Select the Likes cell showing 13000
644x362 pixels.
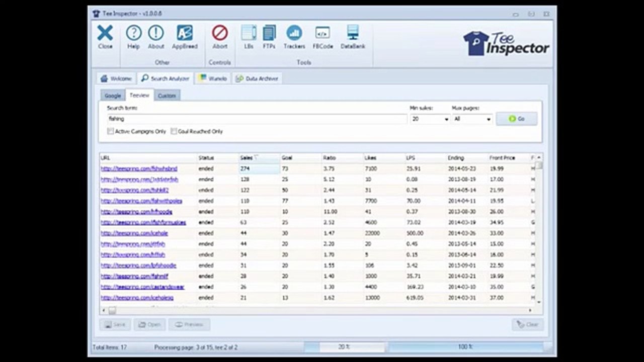383,298
